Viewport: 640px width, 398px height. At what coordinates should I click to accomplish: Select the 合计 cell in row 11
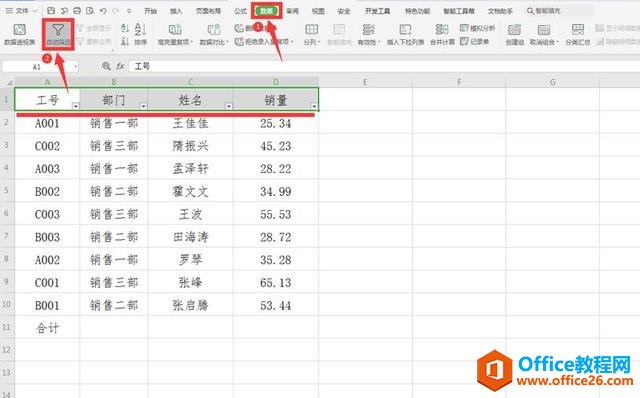pos(47,327)
